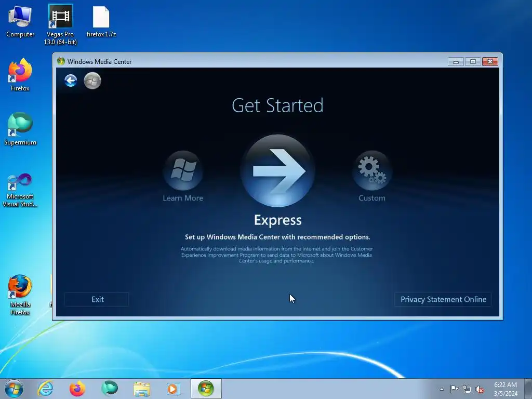Screen dimensions: 532x399
Task: Launch Internet Explorer from the taskbar
Action: tap(46, 389)
